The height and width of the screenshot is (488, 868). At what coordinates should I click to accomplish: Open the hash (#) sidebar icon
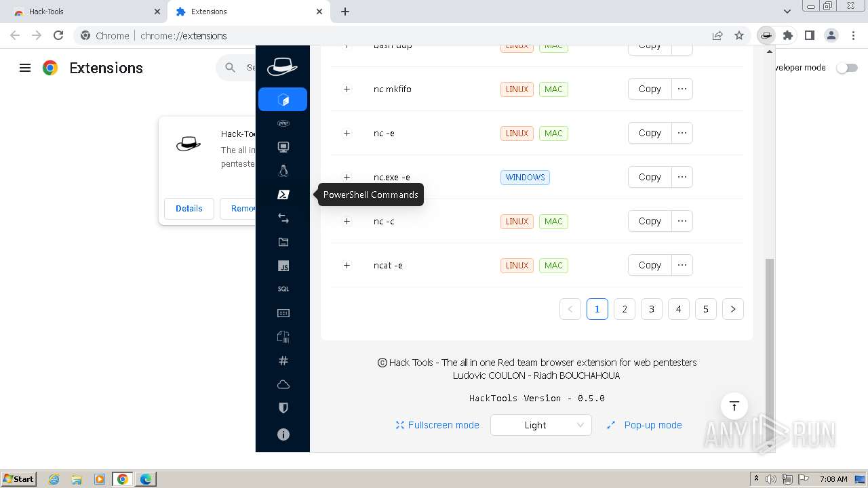[283, 361]
